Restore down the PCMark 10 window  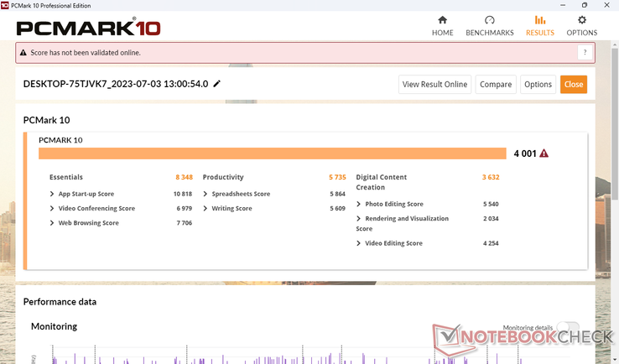point(585,5)
